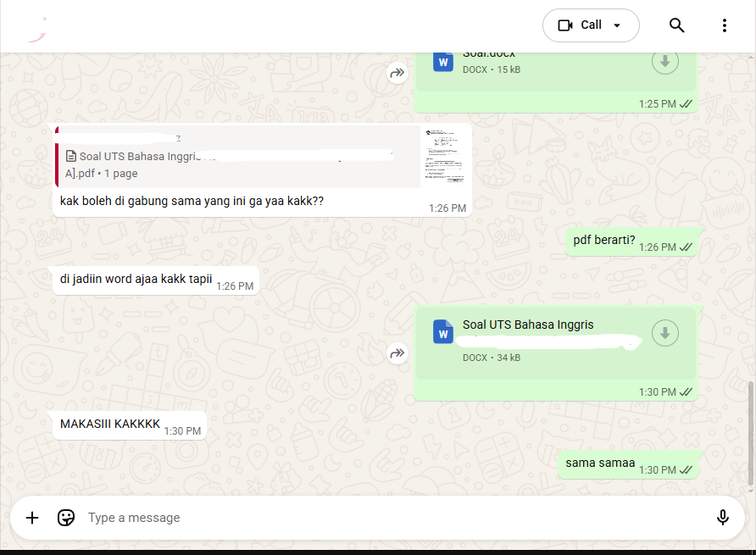Click the forward arrow next to the DOCX reply
The width and height of the screenshot is (756, 555).
[x=397, y=353]
